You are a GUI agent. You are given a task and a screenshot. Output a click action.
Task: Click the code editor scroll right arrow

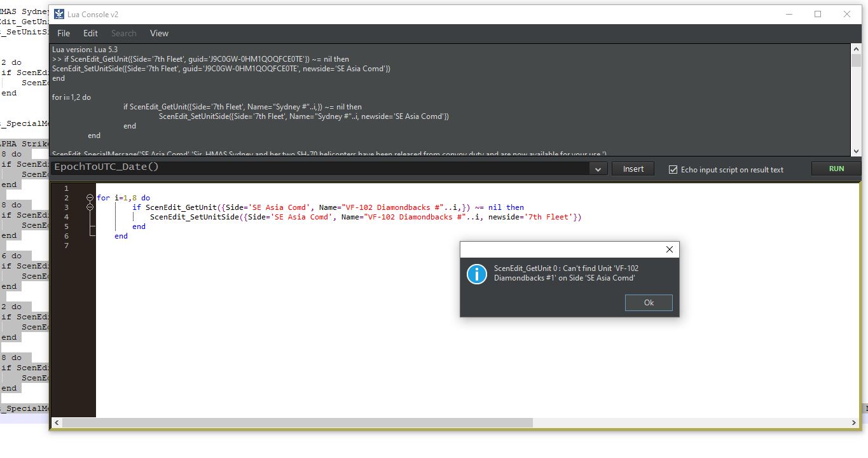[x=854, y=423]
